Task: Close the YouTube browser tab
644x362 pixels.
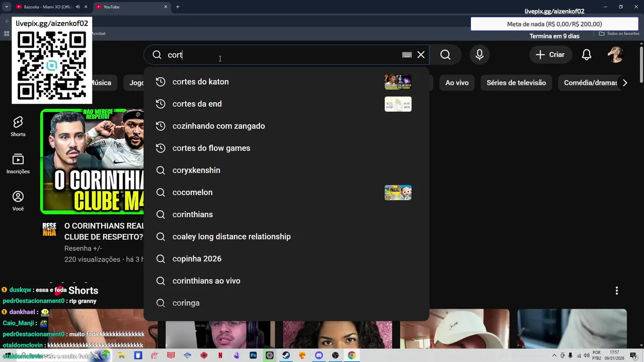Action: tap(166, 7)
